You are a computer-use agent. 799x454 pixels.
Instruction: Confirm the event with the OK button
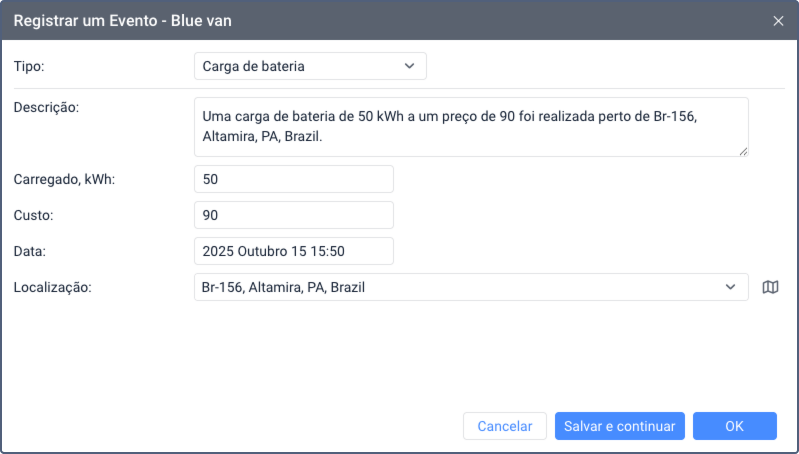click(734, 426)
